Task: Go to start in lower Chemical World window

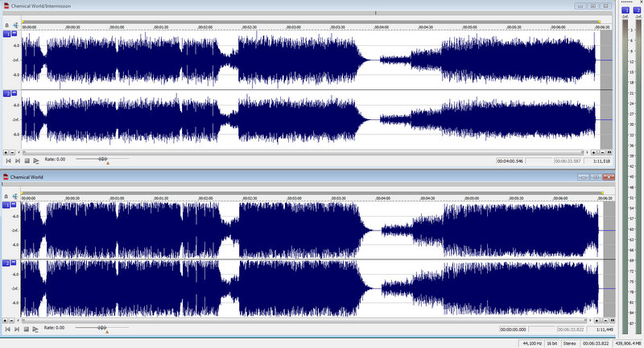Action: coord(7,329)
